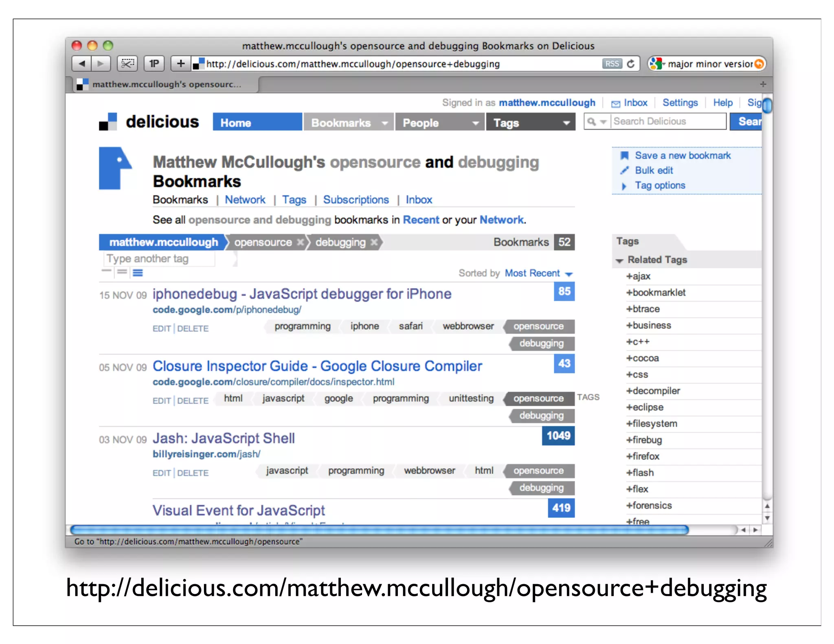Open iphonedebug JavaScript debugger bookmark title
The image size is (834, 644).
302,294
